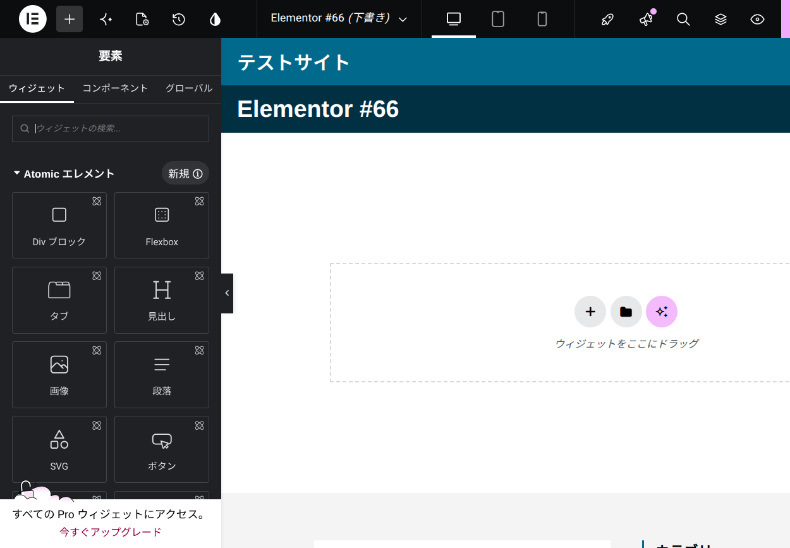The width and height of the screenshot is (790, 548).
Task: Switch to mobile preview mode
Action: pyautogui.click(x=542, y=19)
